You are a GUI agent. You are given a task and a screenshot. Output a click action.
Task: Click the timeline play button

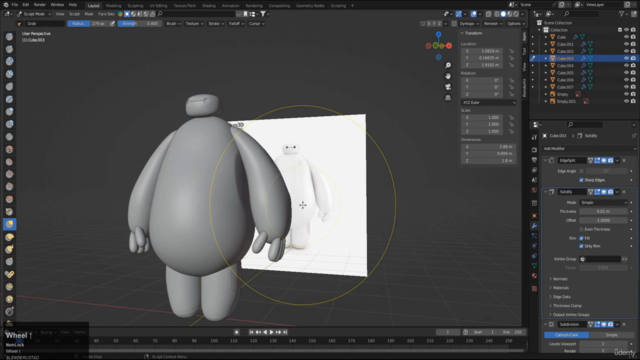point(271,332)
